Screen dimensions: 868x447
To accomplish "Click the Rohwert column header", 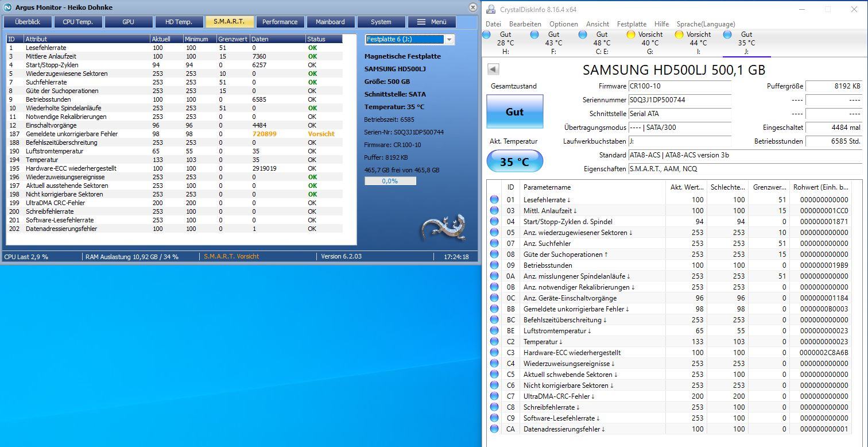I will pyautogui.click(x=820, y=187).
